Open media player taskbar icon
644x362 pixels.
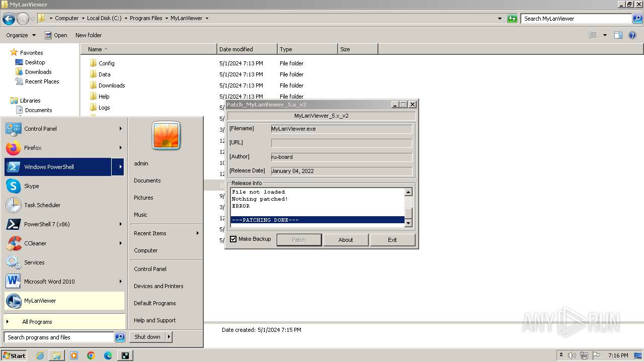[x=74, y=355]
